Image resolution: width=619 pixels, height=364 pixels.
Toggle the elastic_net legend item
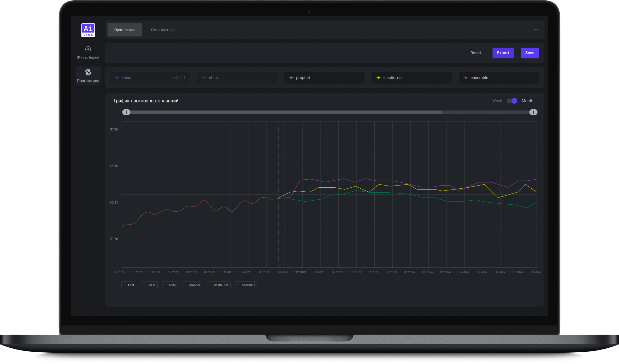pos(219,285)
